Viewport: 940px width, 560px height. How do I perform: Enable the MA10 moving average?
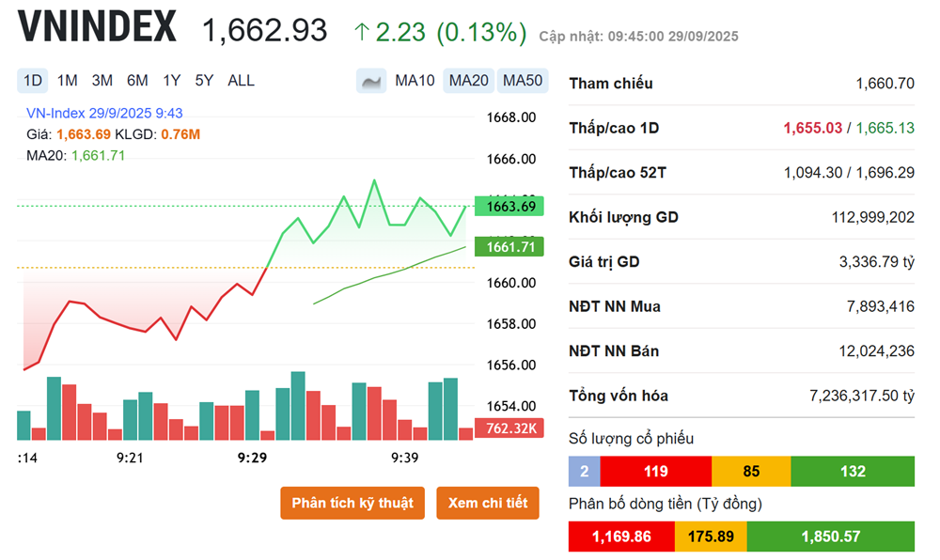click(415, 81)
